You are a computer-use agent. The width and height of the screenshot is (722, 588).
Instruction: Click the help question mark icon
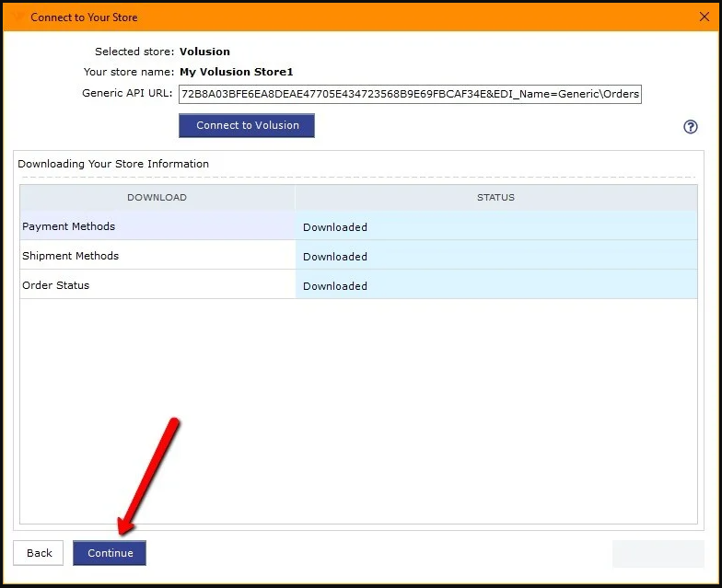pyautogui.click(x=690, y=127)
